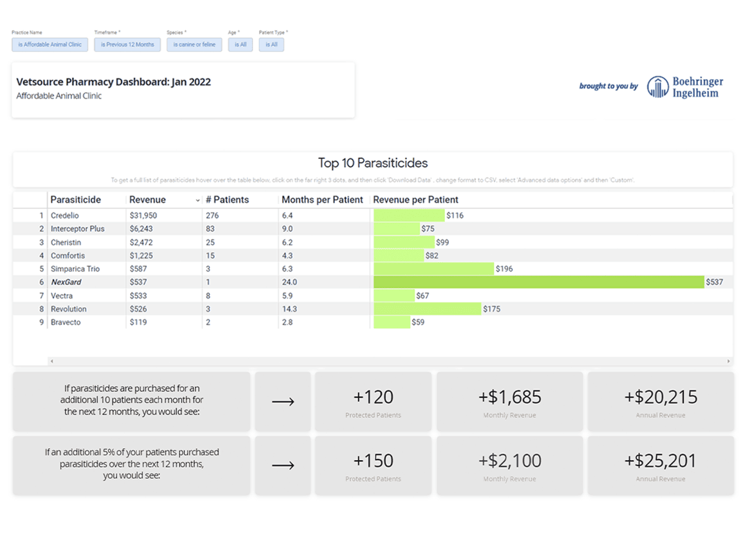Select the 'Simparica Trio' cell
This screenshot has width=747, height=560.
pyautogui.click(x=75, y=269)
